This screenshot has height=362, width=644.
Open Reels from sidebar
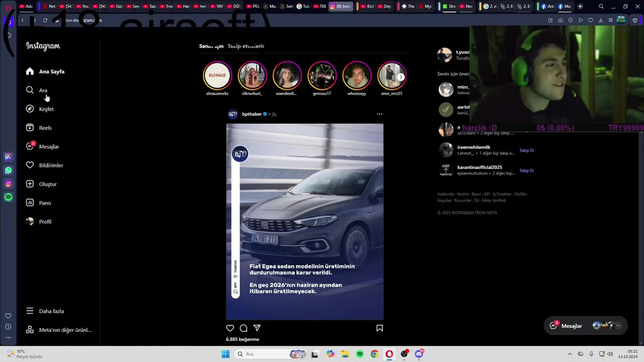point(39,128)
